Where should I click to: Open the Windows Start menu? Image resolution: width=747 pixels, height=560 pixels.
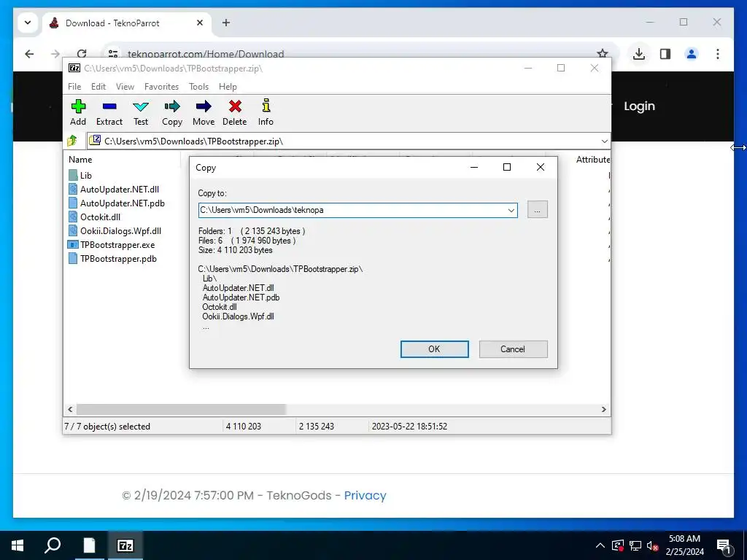click(x=18, y=545)
